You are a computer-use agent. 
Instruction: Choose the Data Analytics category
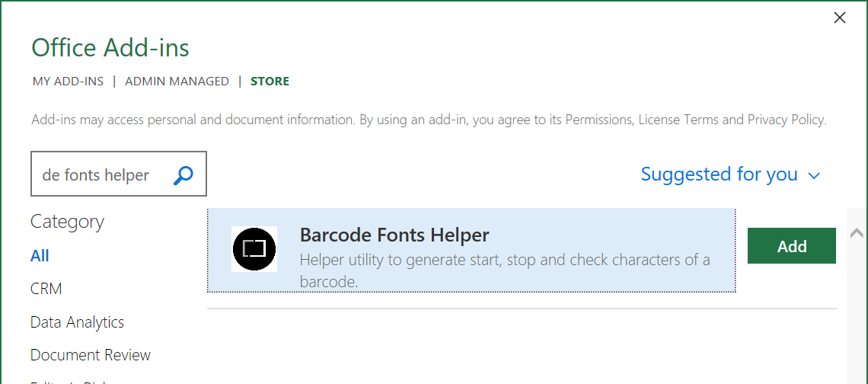77,322
